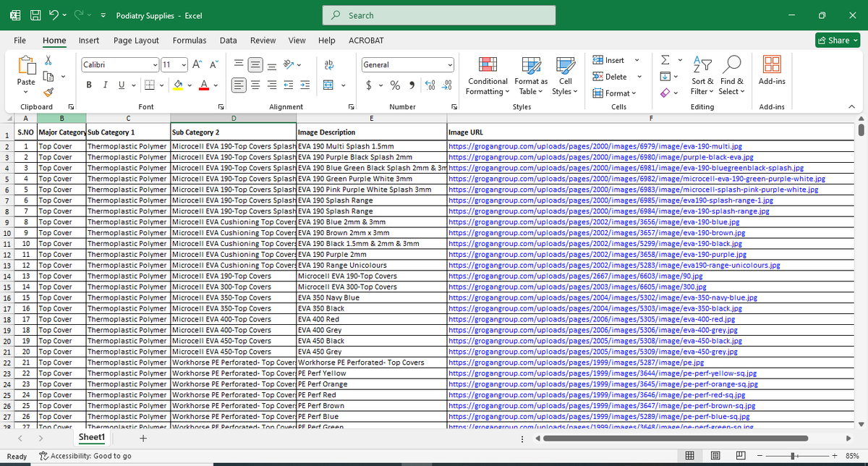Image resolution: width=868 pixels, height=466 pixels.
Task: Toggle Middle Align vertical alignment
Action: pos(255,64)
